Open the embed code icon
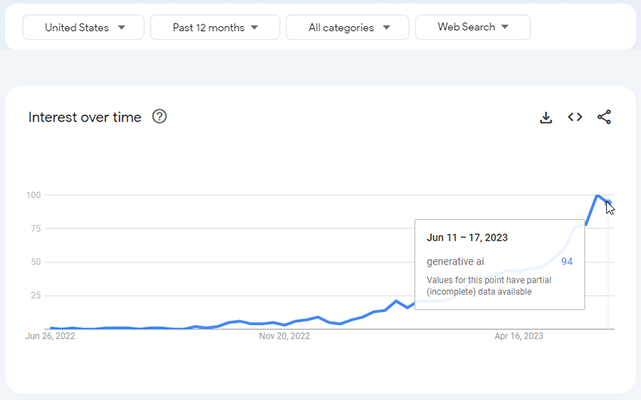641x400 pixels. 575,117
